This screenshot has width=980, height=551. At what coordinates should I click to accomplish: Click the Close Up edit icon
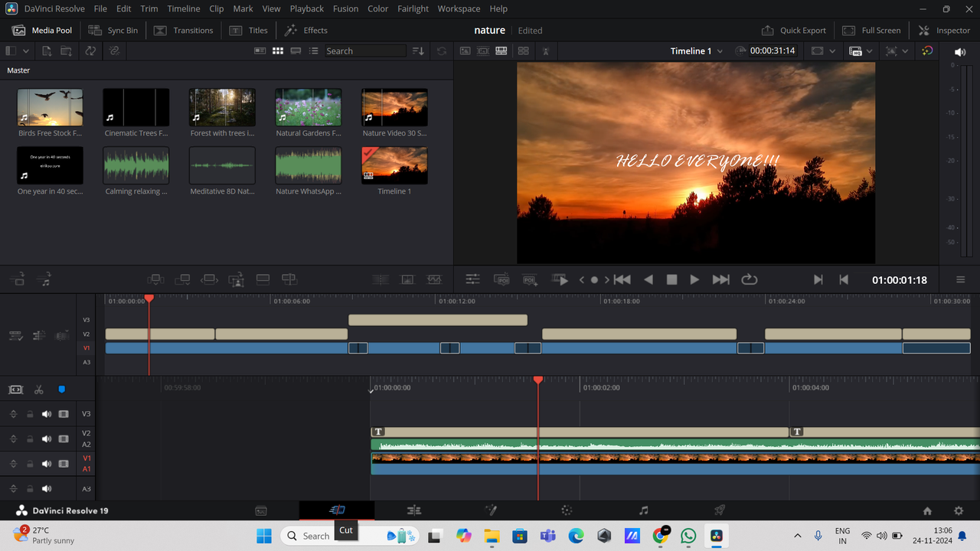click(236, 279)
